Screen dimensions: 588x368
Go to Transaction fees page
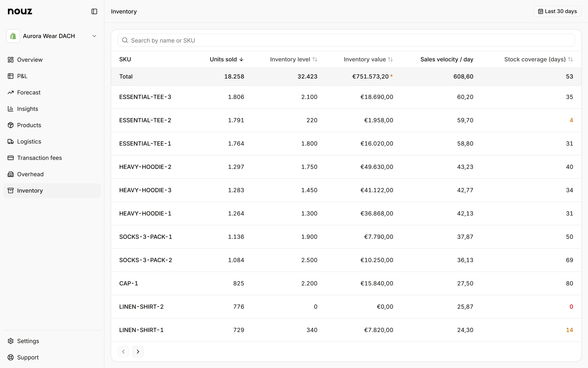[52, 158]
